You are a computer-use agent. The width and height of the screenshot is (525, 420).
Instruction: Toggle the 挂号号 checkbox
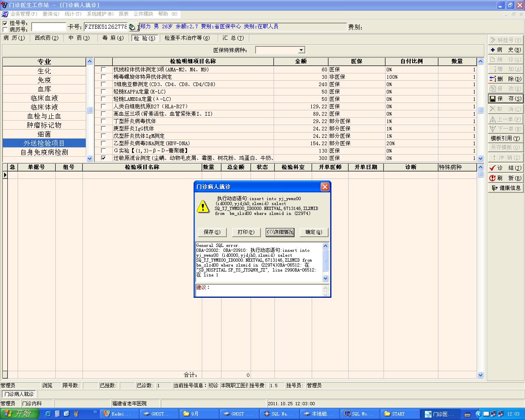click(5, 23)
